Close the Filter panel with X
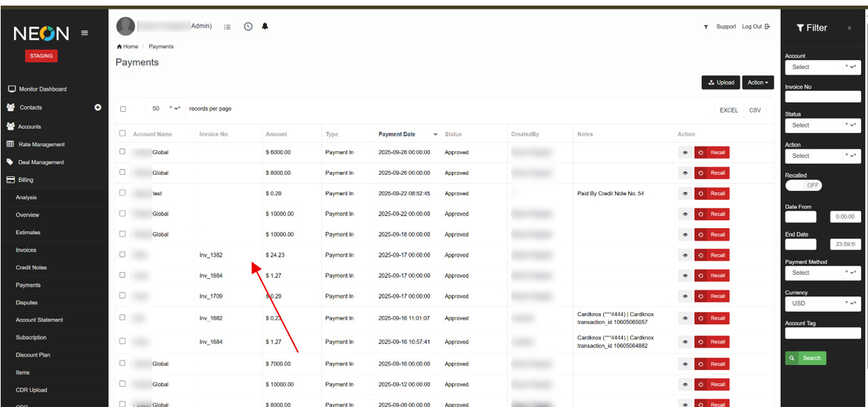868x407 pixels. point(849,28)
